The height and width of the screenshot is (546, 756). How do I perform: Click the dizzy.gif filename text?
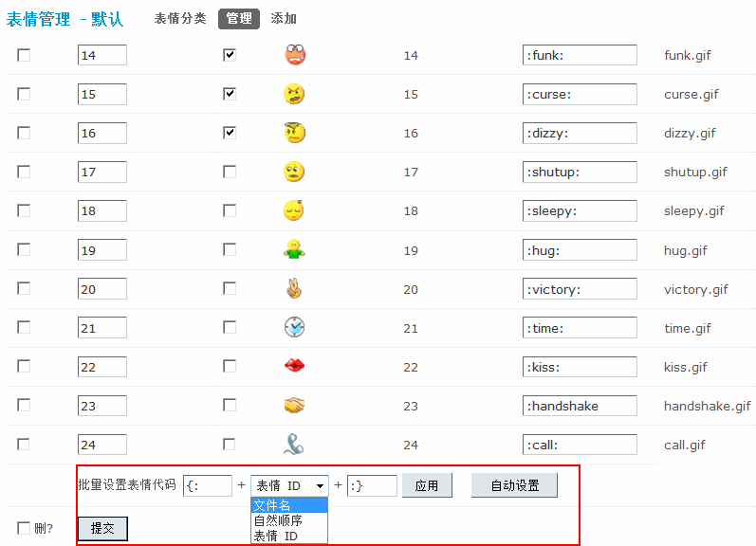pos(690,134)
